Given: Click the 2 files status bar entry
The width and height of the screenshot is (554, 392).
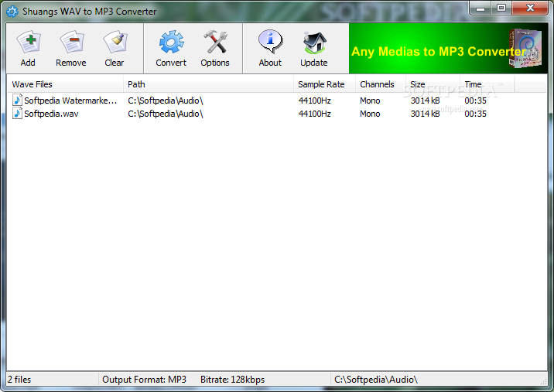Looking at the screenshot, I should [x=19, y=380].
